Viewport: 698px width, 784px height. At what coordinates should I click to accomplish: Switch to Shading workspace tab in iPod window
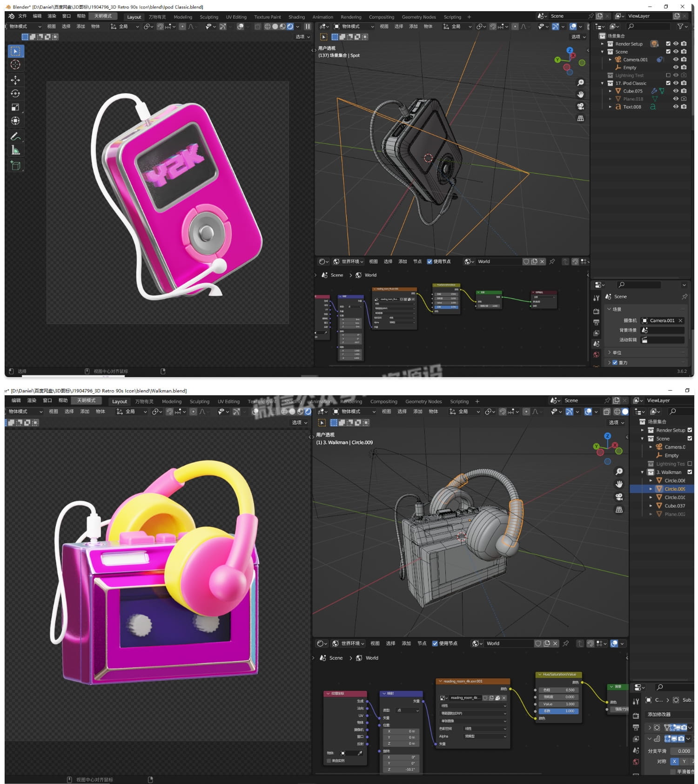click(x=296, y=17)
